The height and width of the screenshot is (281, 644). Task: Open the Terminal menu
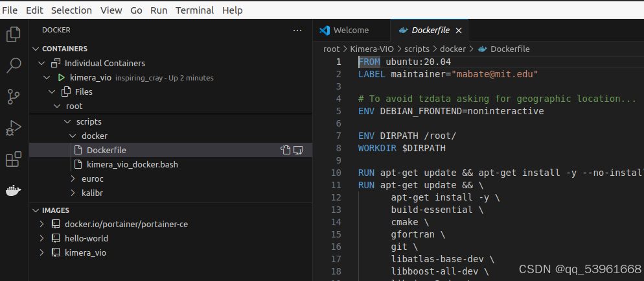(194, 10)
